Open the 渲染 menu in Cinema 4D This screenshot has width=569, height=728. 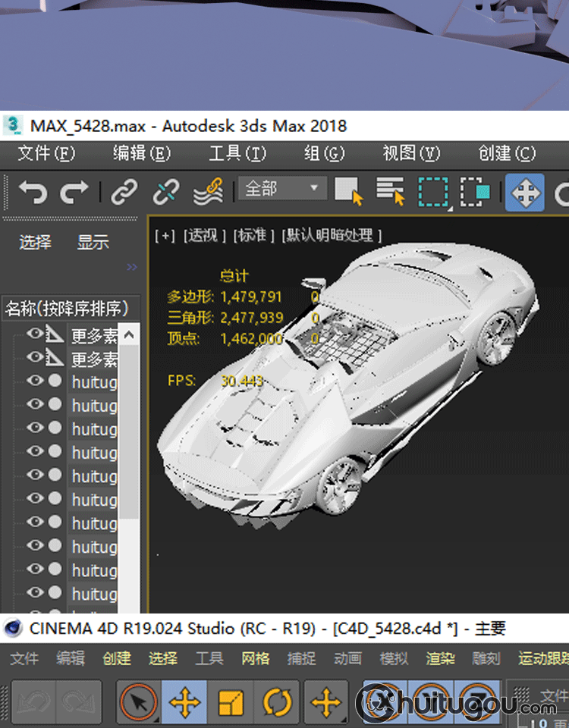pos(440,658)
